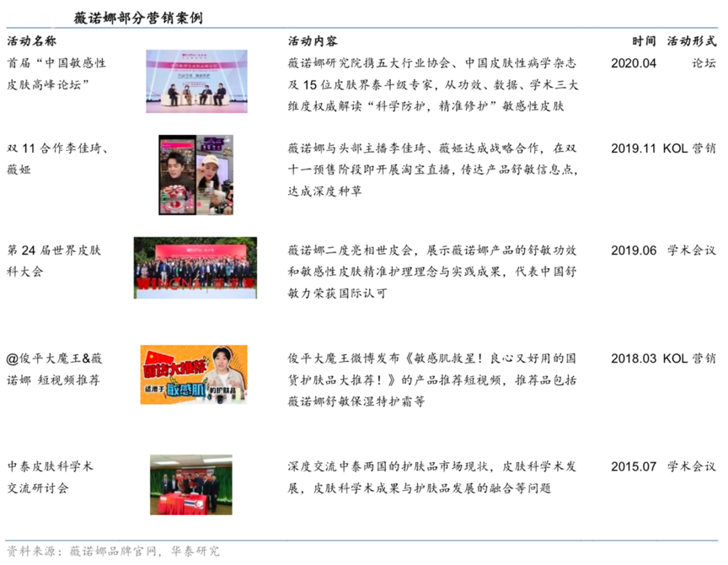Select KOL 营销 in the 2018.03 row
Viewport: 728px width, 565px height.
coord(689,358)
